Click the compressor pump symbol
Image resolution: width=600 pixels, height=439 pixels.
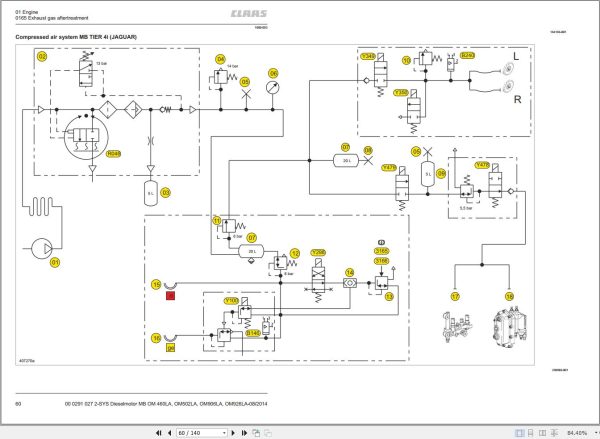(42, 249)
